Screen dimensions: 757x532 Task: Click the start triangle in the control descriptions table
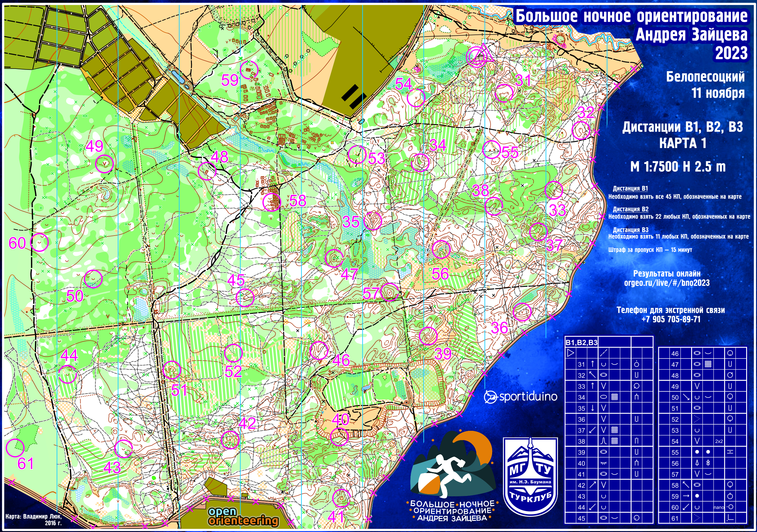570,353
